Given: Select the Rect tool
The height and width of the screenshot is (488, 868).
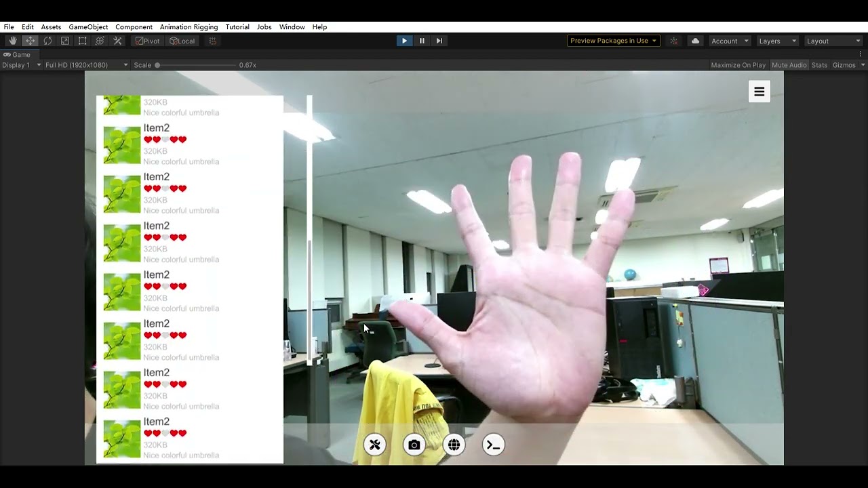Looking at the screenshot, I should [x=83, y=41].
